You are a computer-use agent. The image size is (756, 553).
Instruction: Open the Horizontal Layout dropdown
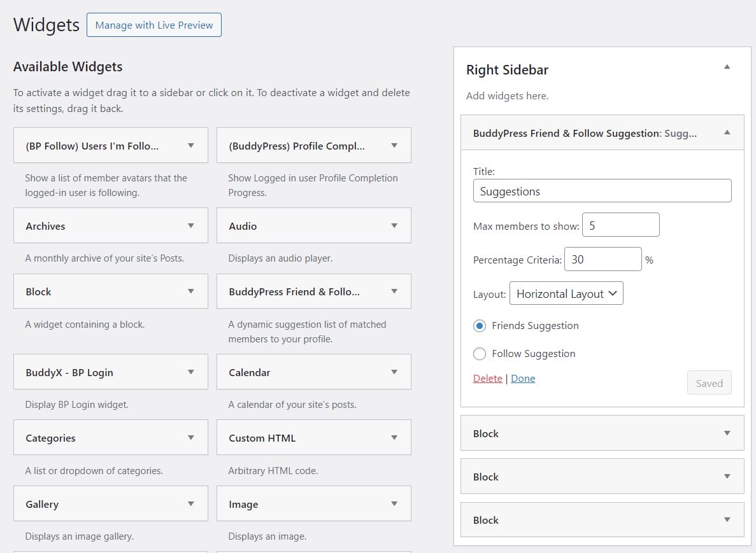pos(566,293)
